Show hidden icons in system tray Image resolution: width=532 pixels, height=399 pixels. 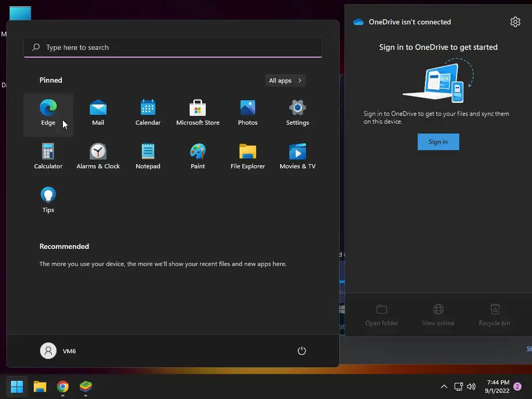pyautogui.click(x=444, y=387)
